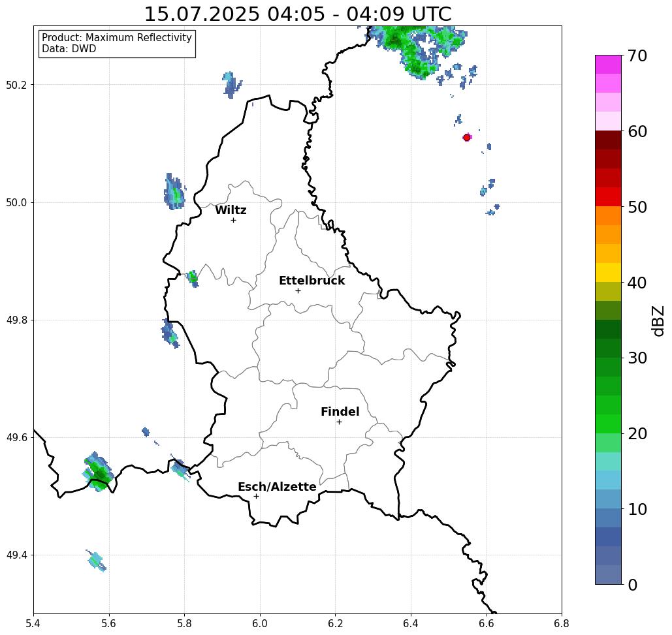Click the longitude tick label '6.2'
This screenshot has width=672, height=635.
336,623
